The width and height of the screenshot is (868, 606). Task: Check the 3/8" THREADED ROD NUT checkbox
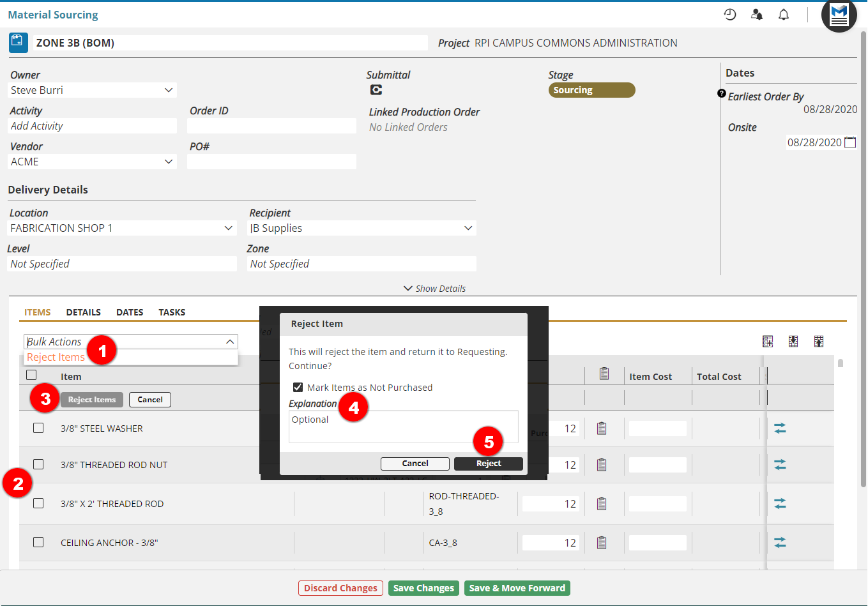(x=38, y=464)
